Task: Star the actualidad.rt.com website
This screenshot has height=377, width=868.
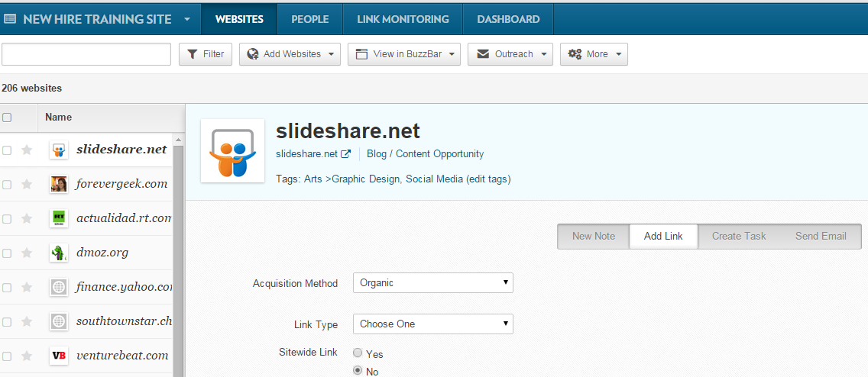Action: point(27,218)
